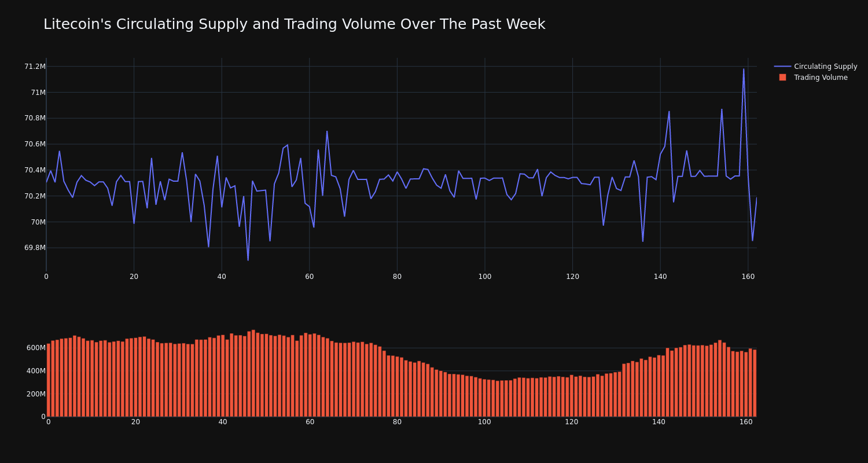Click the 80 label on volume chart x-axis

click(x=397, y=422)
